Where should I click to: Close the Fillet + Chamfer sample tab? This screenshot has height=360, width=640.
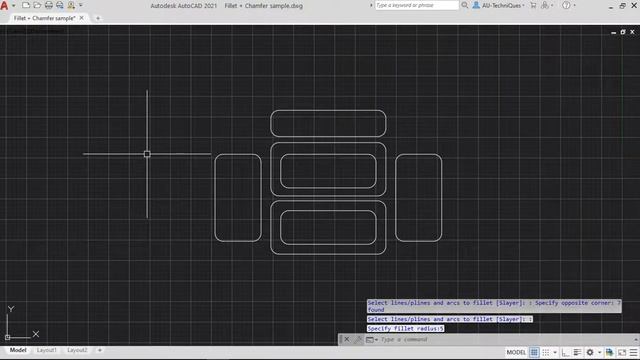coord(82,18)
